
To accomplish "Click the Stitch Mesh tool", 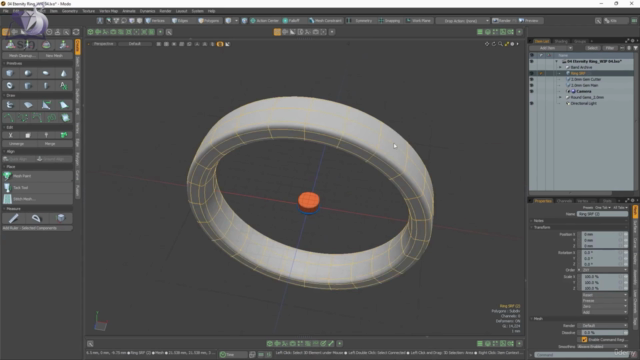I will (38, 199).
